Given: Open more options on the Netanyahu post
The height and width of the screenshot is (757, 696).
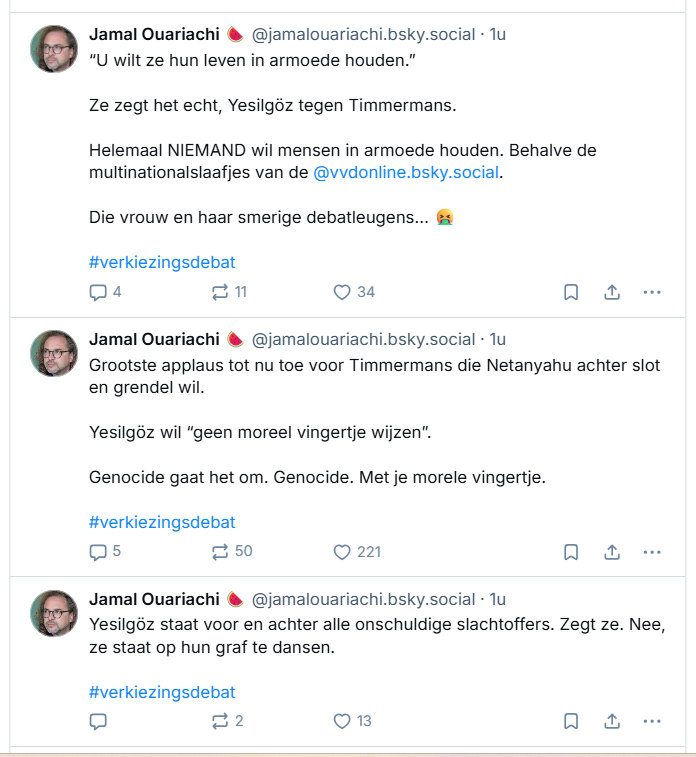Looking at the screenshot, I should [652, 551].
